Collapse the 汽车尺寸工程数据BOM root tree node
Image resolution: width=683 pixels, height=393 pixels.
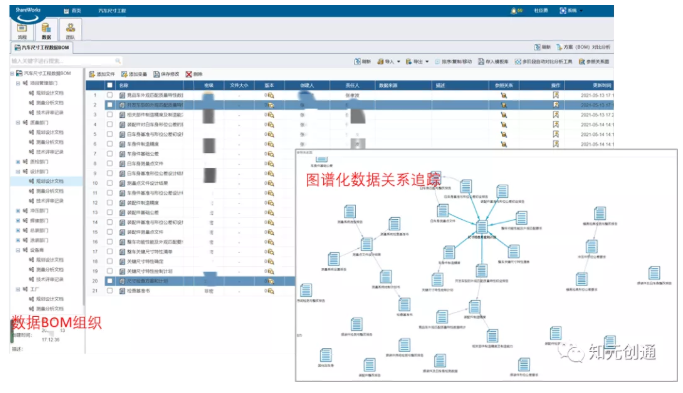(x=12, y=73)
